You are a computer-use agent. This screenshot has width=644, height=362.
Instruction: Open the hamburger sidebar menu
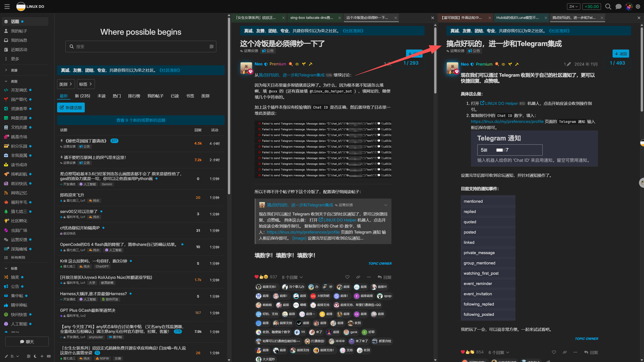click(x=7, y=6)
